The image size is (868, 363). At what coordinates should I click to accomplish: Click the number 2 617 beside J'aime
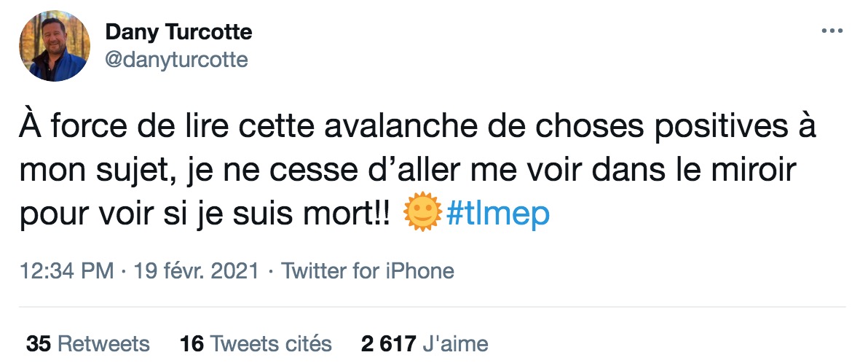tap(389, 343)
